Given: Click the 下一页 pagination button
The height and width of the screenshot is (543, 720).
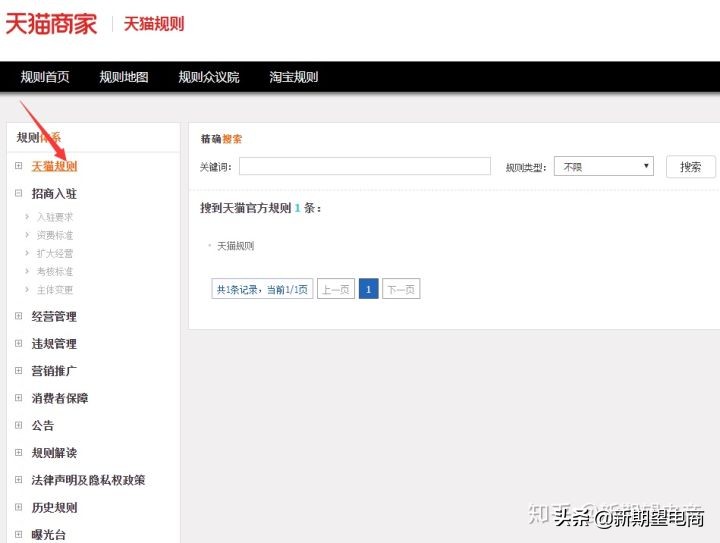Looking at the screenshot, I should (x=401, y=289).
